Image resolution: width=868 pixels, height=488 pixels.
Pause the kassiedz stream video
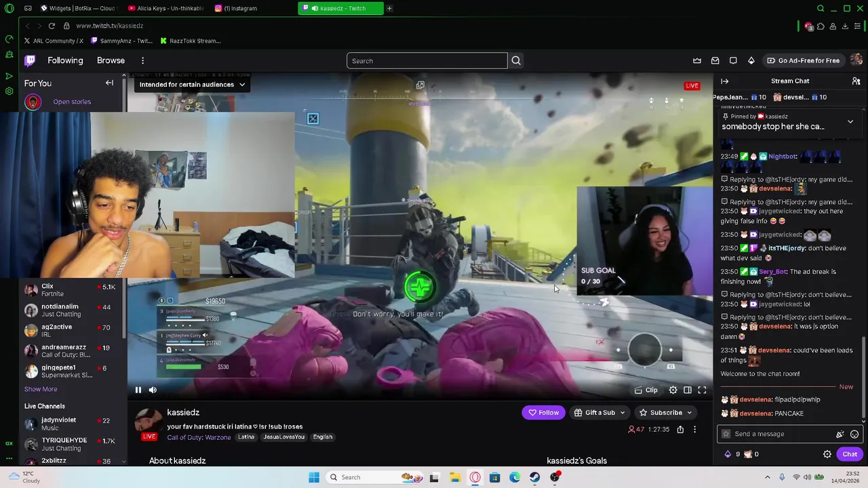138,390
